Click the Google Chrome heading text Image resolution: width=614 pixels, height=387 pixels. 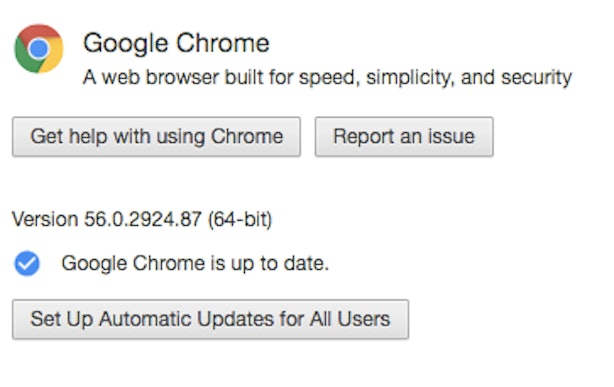pyautogui.click(x=176, y=43)
